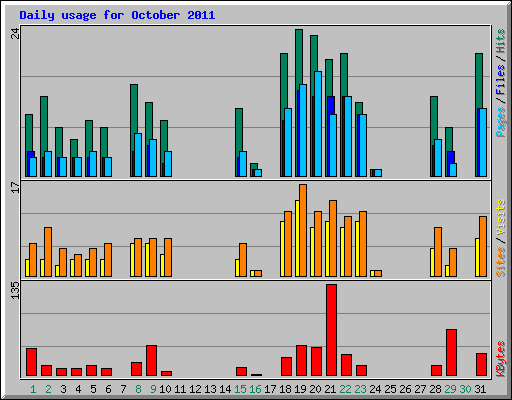This screenshot has width=512, height=400.
Task: Select the yellow sites bar for day 22
Action: coord(342,252)
